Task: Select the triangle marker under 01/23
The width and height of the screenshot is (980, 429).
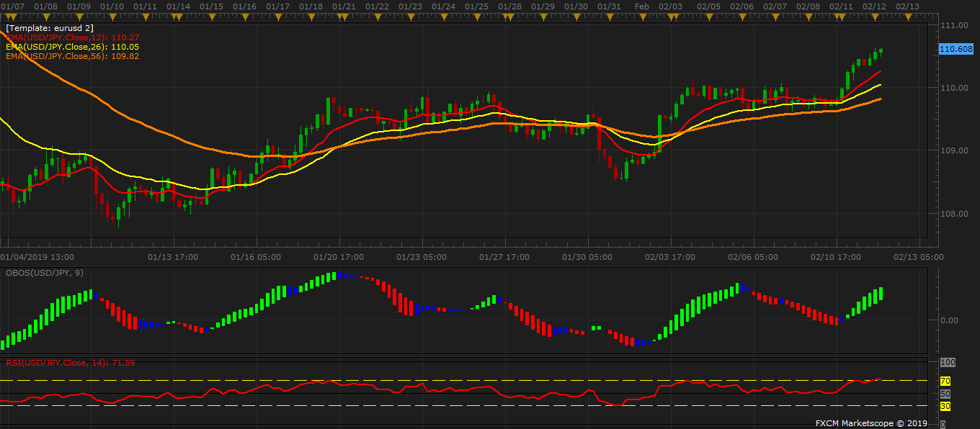Action: click(410, 17)
